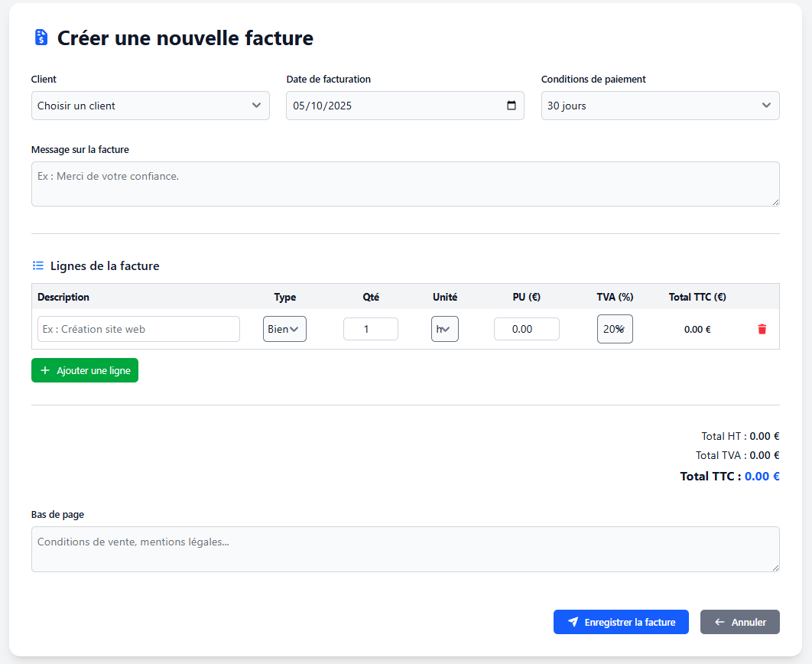Open the calendar icon in Date de facturation

tap(511, 106)
